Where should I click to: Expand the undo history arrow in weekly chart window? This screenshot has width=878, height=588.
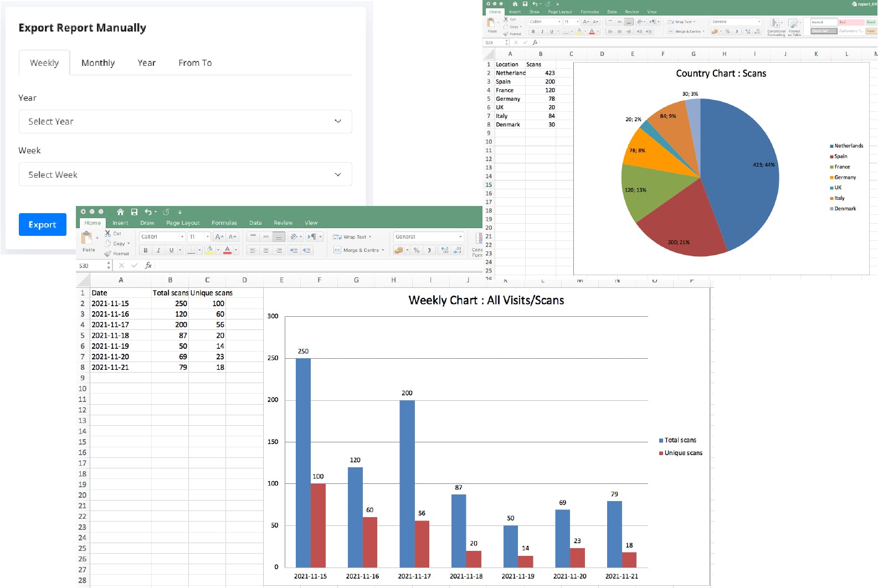pos(156,212)
